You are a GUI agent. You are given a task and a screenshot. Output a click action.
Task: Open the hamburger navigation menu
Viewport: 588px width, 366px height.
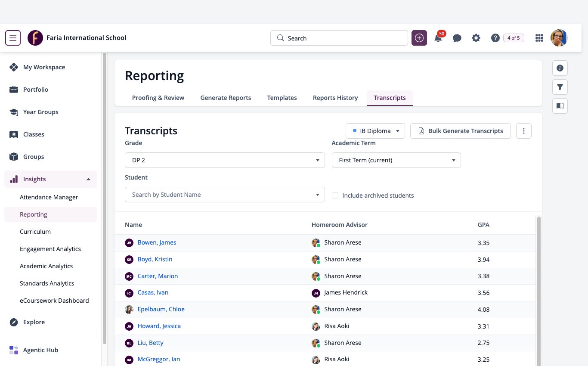tap(13, 38)
